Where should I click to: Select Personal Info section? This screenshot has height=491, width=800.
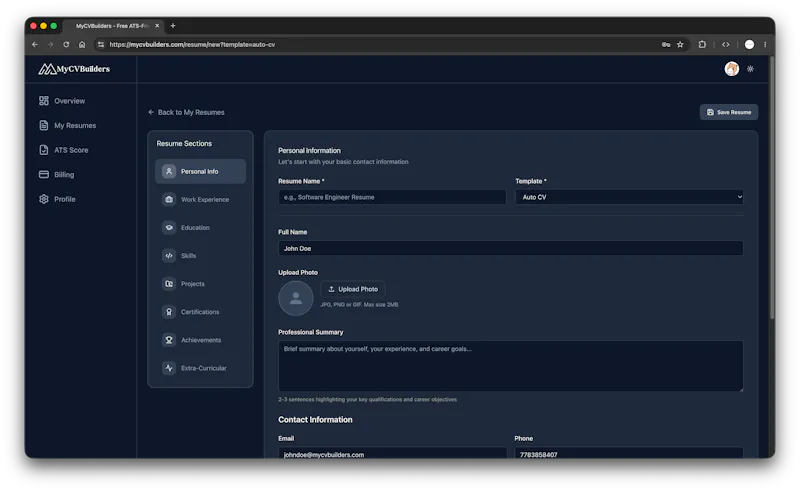click(201, 171)
